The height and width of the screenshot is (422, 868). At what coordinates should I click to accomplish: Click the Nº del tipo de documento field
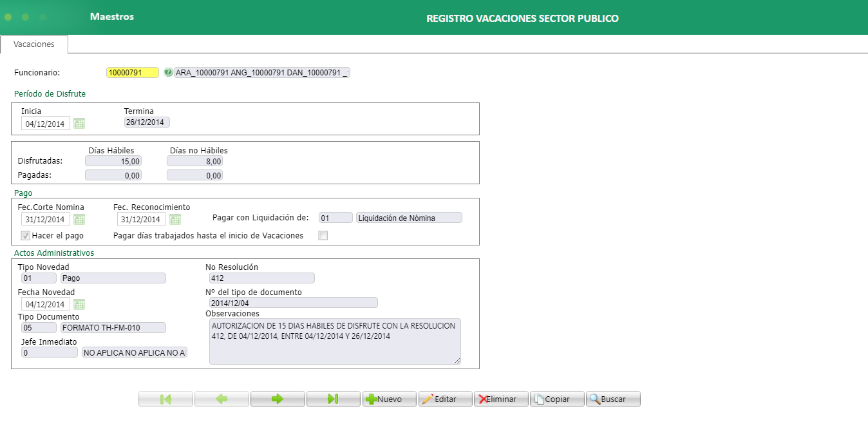(294, 303)
